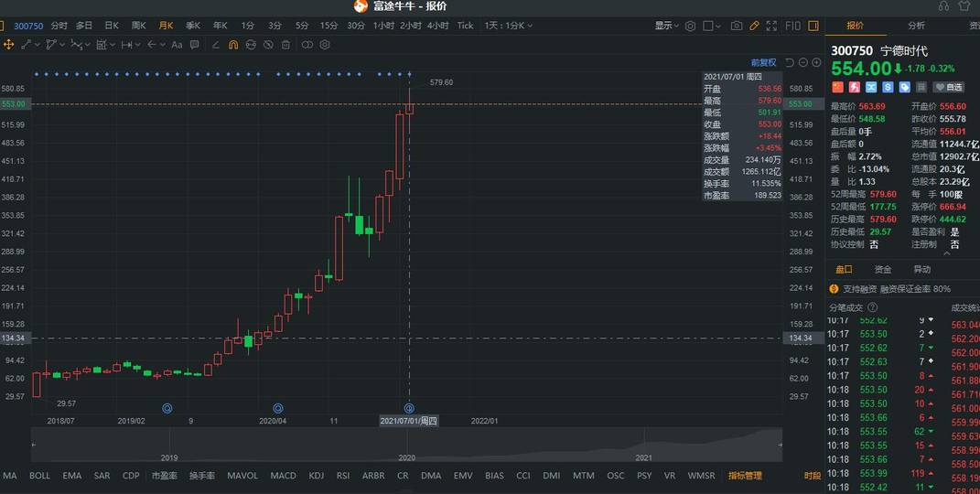Toggle the MACD indicator
The height and width of the screenshot is (494, 980).
point(283,476)
